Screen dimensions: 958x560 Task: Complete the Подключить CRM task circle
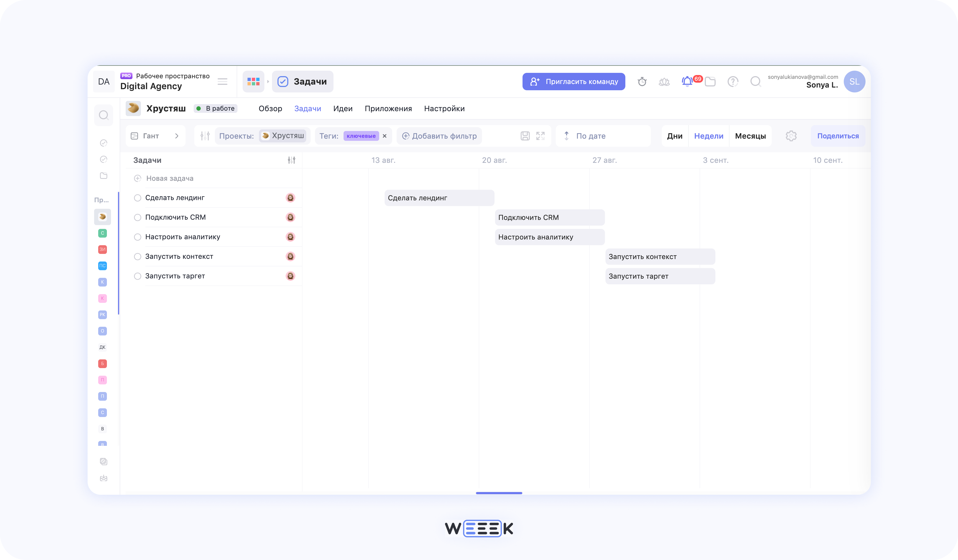[137, 217]
